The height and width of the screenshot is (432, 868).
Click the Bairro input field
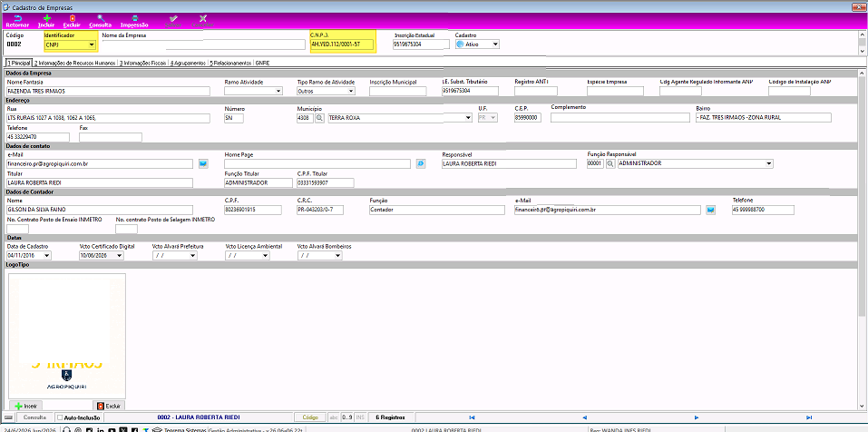point(764,118)
